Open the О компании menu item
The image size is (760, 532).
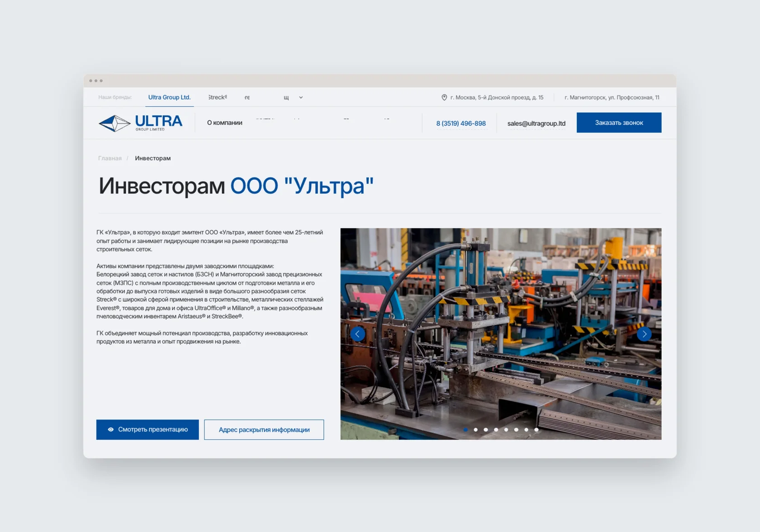(224, 123)
